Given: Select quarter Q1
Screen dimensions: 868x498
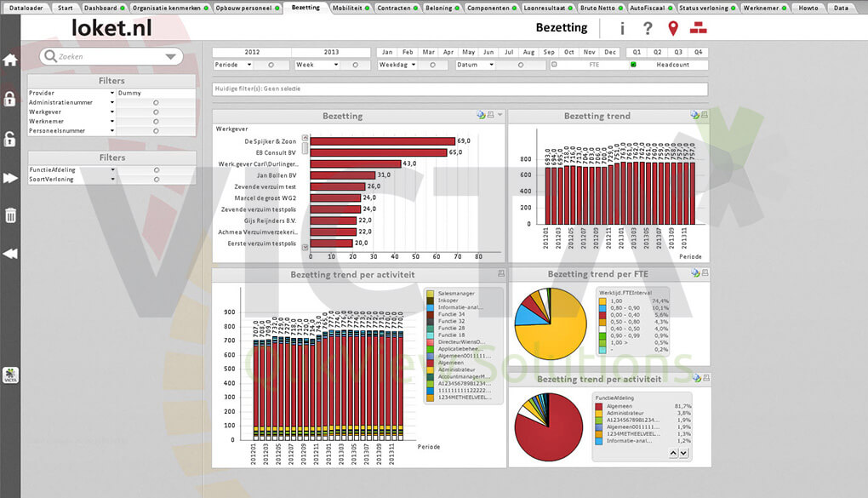Looking at the screenshot, I should pos(637,52).
